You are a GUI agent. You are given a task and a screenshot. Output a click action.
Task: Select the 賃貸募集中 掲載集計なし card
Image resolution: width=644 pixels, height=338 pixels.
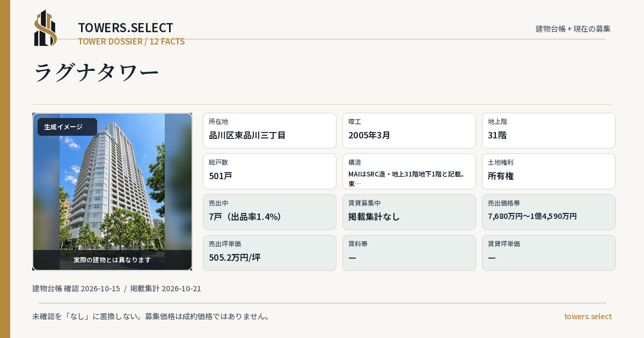click(409, 212)
